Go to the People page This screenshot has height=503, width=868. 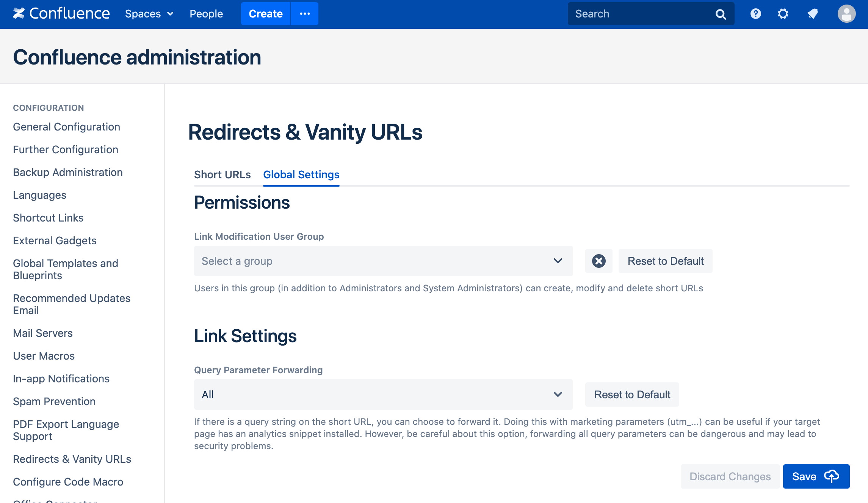pyautogui.click(x=206, y=14)
